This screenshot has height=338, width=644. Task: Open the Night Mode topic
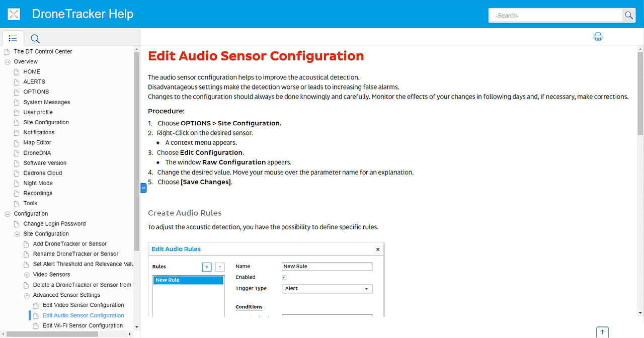tap(38, 183)
